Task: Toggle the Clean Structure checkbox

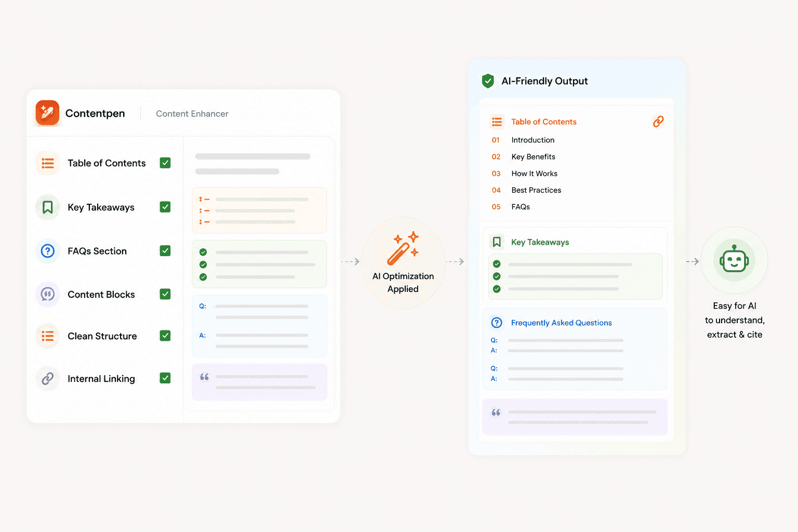Action: coord(165,336)
